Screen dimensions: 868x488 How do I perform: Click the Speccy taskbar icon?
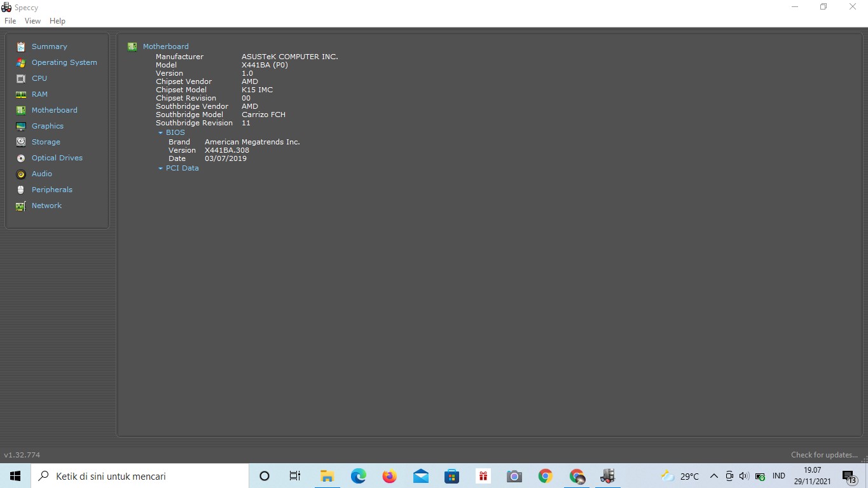(x=607, y=476)
